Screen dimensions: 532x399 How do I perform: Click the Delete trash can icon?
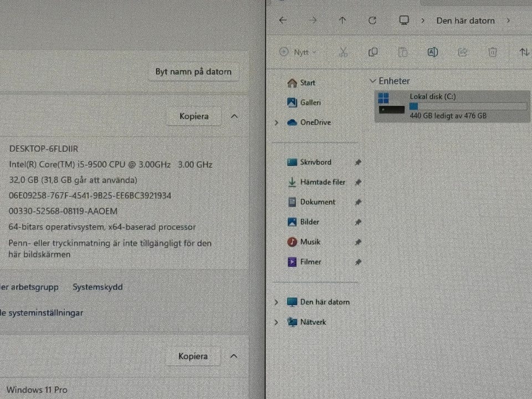(x=492, y=52)
